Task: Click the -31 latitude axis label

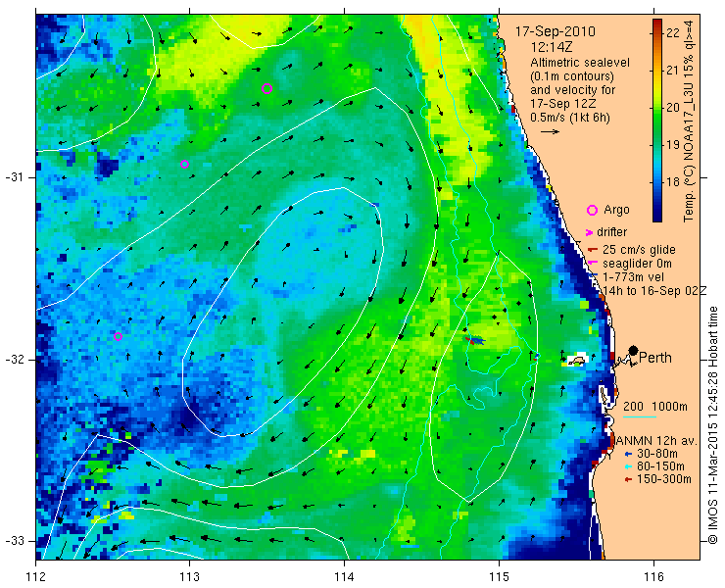Action: [x=15, y=177]
